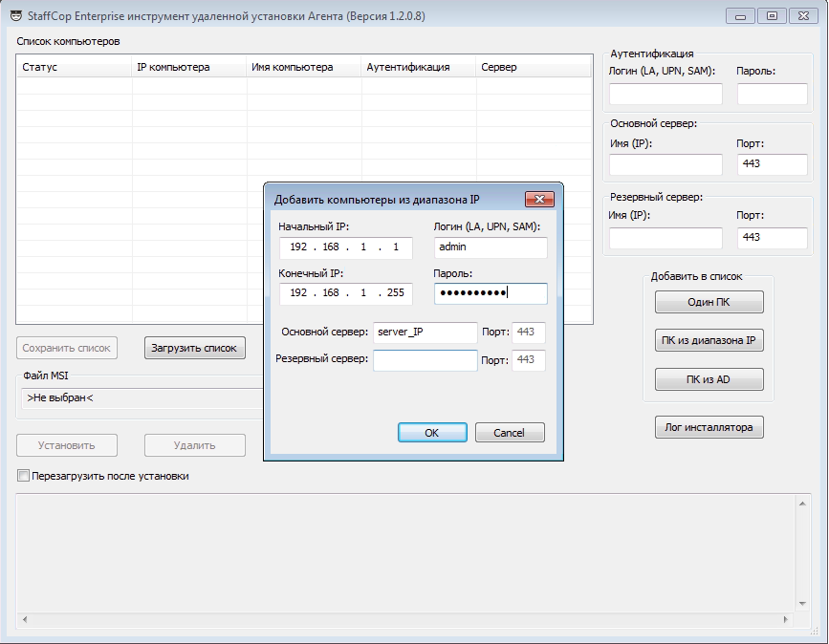Viewport: 829px width, 644px height.
Task: Click the 'ПК из AD' button
Action: click(709, 379)
